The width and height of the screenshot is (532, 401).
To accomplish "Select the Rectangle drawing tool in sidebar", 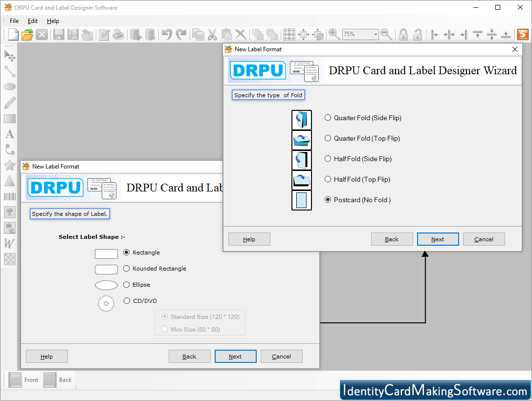I will 10,119.
